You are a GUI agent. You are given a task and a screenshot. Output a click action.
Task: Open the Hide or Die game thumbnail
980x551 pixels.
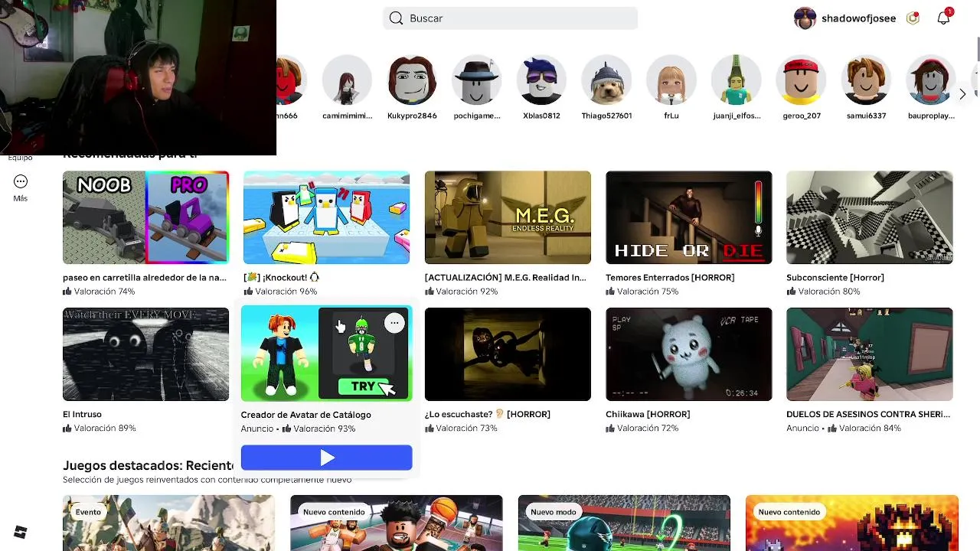[x=688, y=217]
